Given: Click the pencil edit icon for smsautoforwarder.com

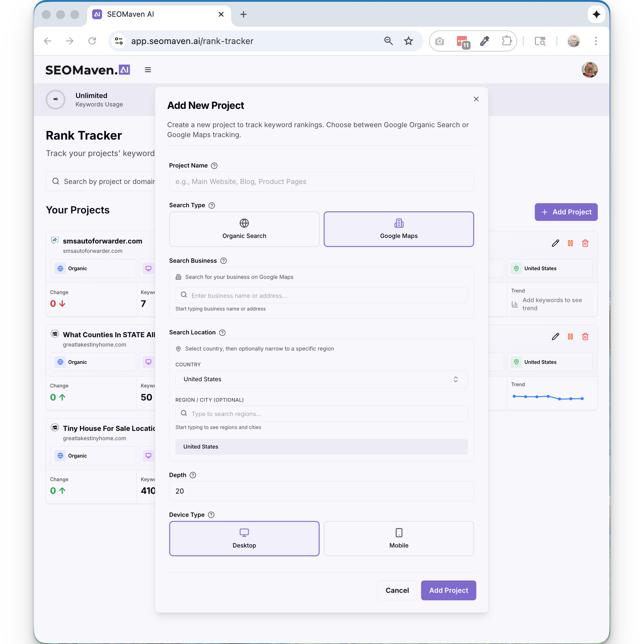Looking at the screenshot, I should pos(555,243).
